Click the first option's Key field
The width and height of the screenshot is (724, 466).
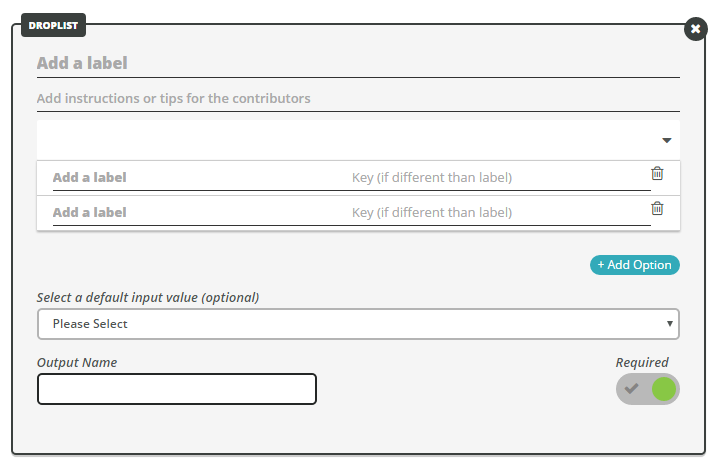click(501, 178)
